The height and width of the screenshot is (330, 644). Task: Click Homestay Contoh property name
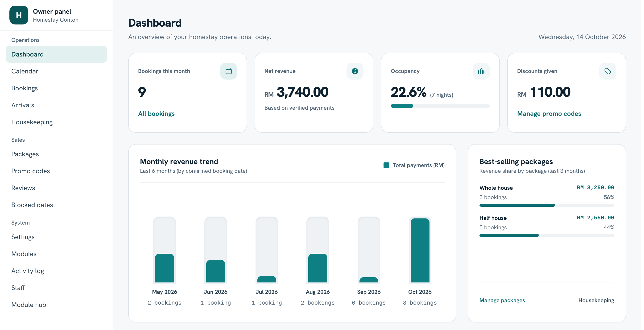tap(55, 20)
